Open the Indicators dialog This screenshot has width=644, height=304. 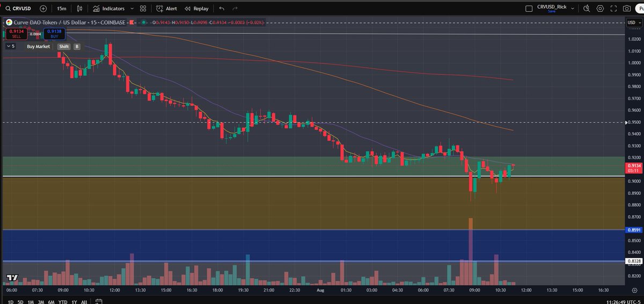click(108, 9)
